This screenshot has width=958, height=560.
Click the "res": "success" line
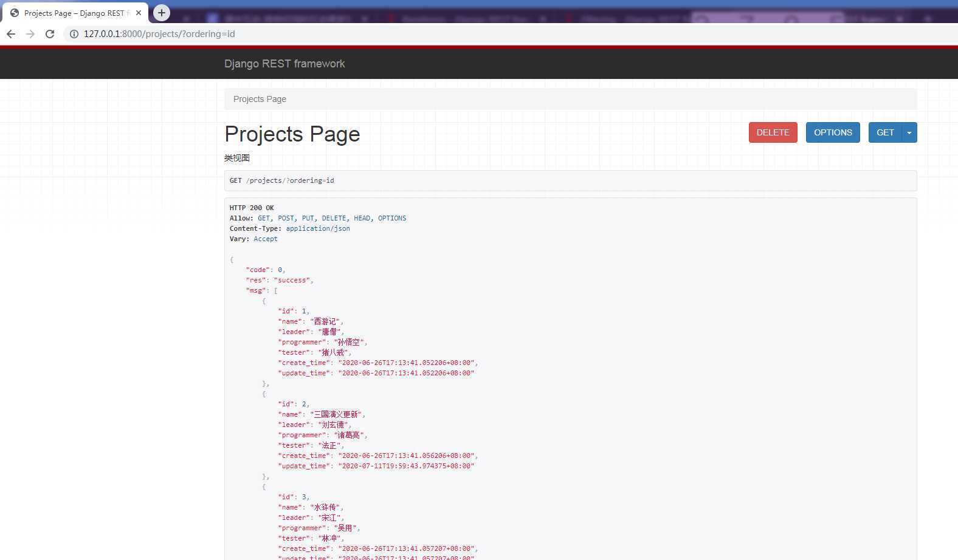click(280, 280)
